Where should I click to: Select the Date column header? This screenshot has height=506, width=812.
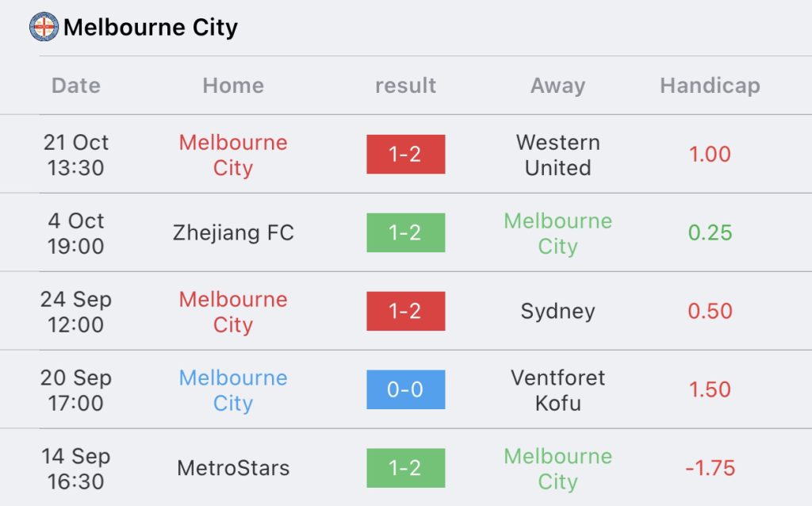(x=76, y=86)
